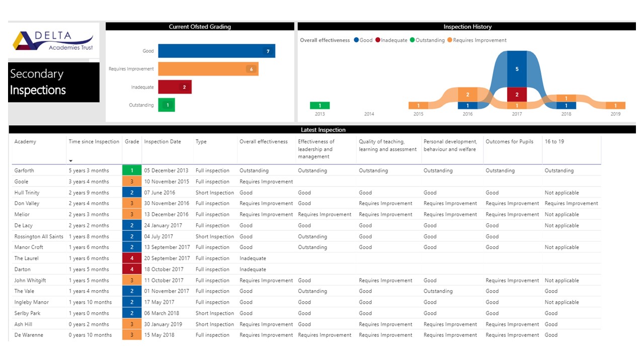Sort by the Inspection Date column header
Image resolution: width=644 pixels, height=362 pixels.
coord(162,142)
